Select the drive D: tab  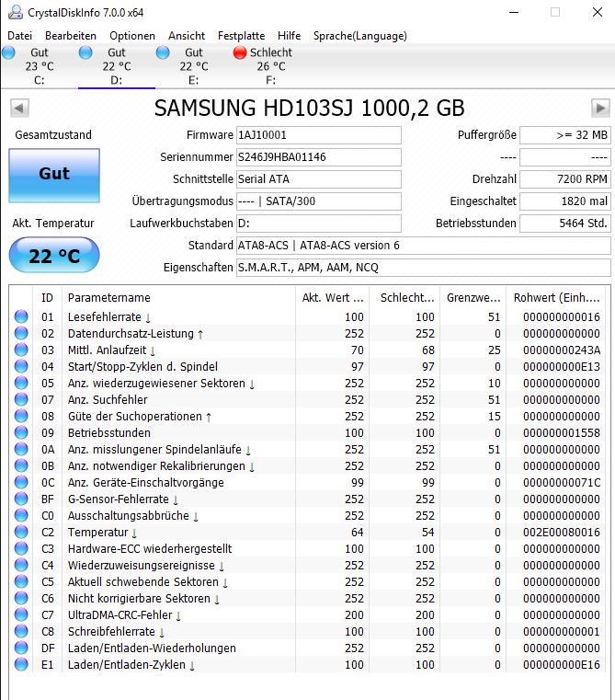(117, 66)
